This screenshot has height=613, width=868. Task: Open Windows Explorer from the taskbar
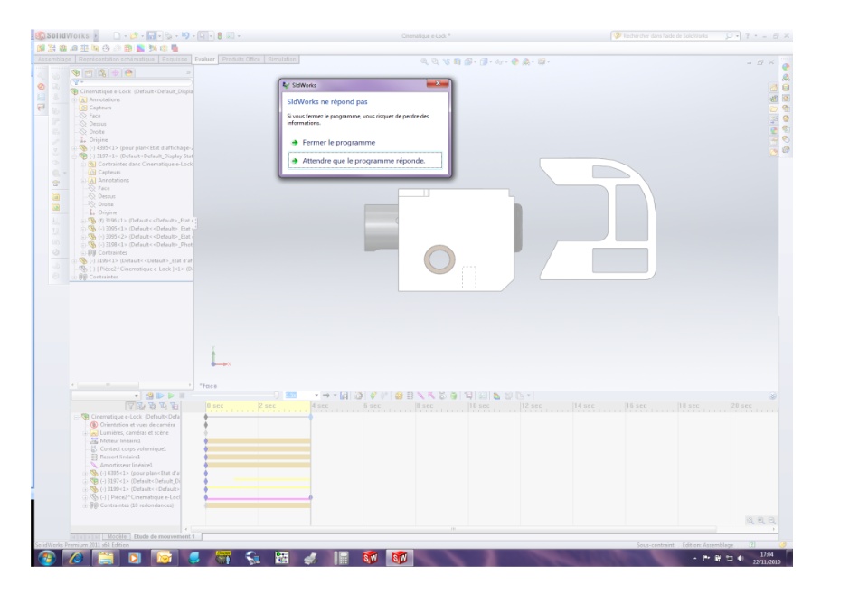(x=105, y=558)
